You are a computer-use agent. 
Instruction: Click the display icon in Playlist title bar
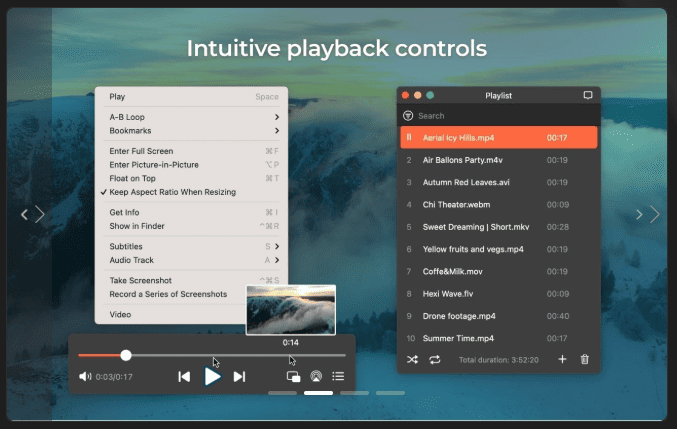coord(588,95)
